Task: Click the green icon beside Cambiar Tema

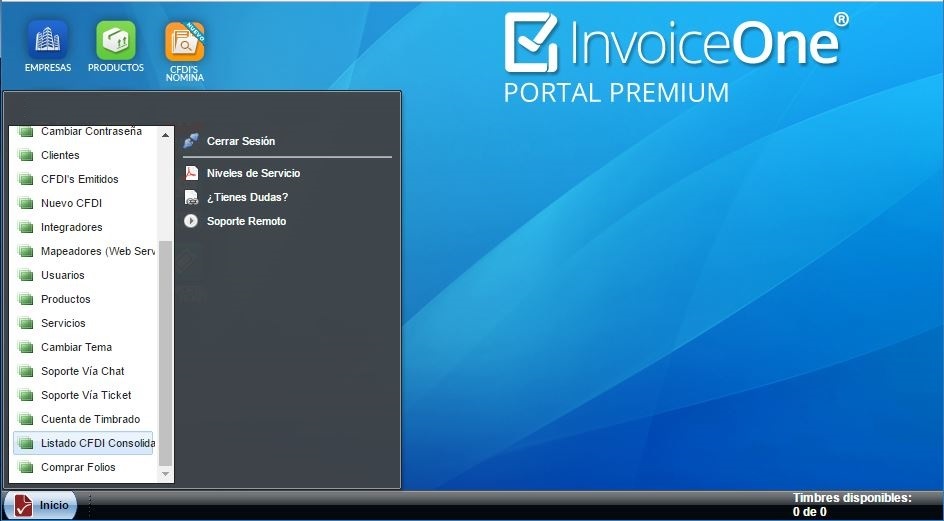Action: click(x=25, y=348)
